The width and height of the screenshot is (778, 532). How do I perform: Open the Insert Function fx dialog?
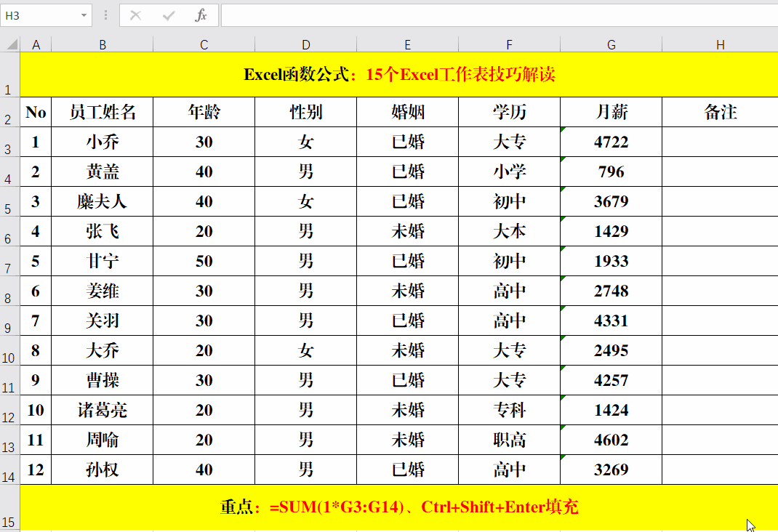201,16
